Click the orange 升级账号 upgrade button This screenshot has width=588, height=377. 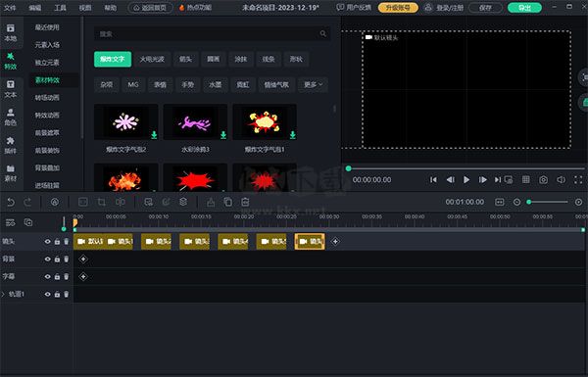click(x=398, y=8)
